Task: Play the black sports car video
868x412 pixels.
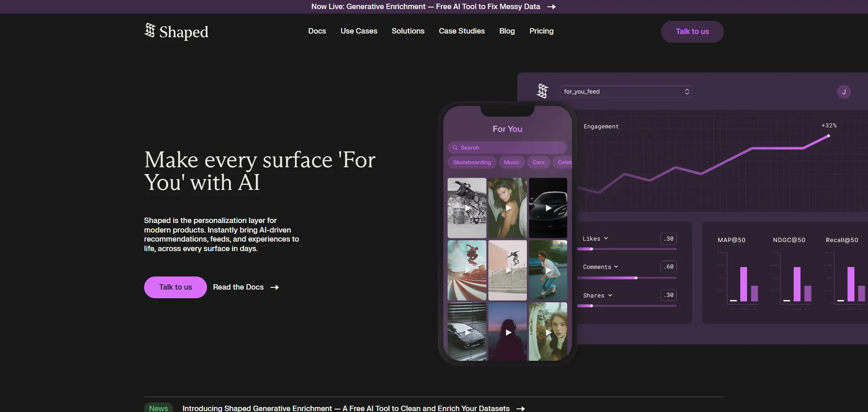Action: tap(548, 208)
